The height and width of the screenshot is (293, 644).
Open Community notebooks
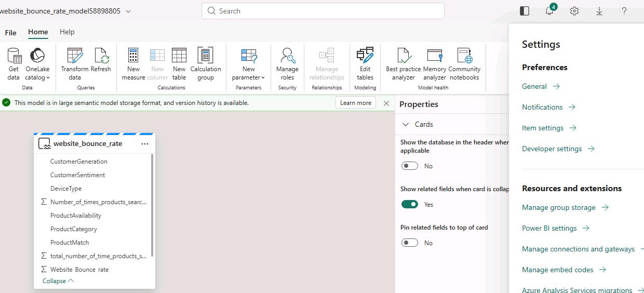click(464, 64)
